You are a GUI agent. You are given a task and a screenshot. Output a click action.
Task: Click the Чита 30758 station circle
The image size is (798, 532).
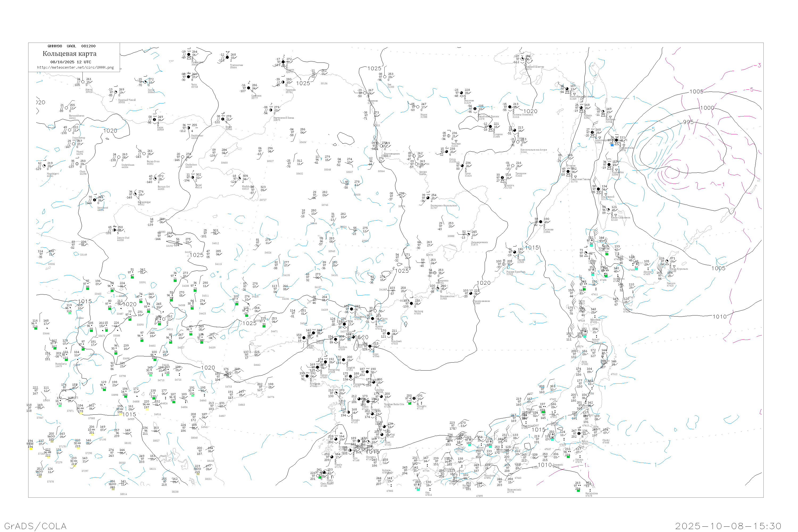click(x=189, y=77)
